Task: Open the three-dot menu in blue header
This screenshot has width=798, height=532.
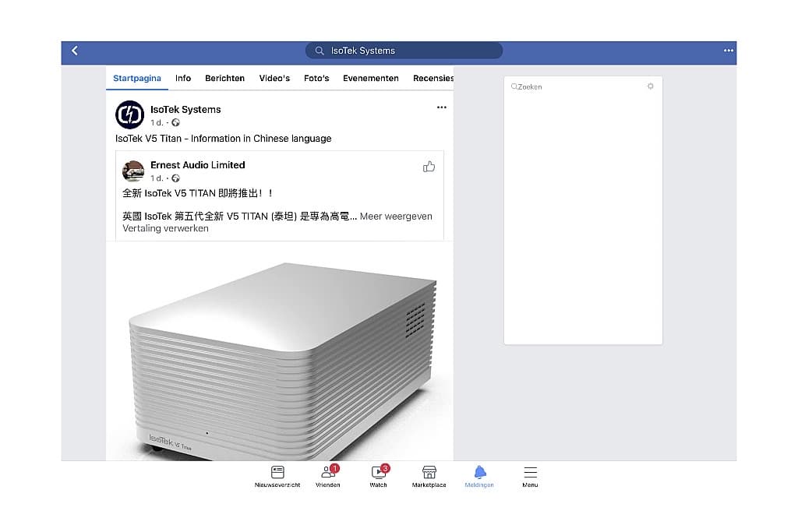Action: 729,51
